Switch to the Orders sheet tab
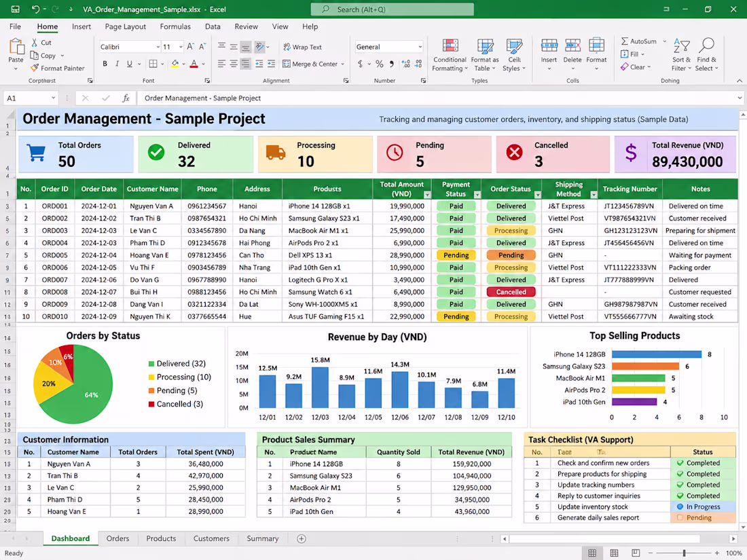This screenshot has width=747, height=560. click(117, 538)
